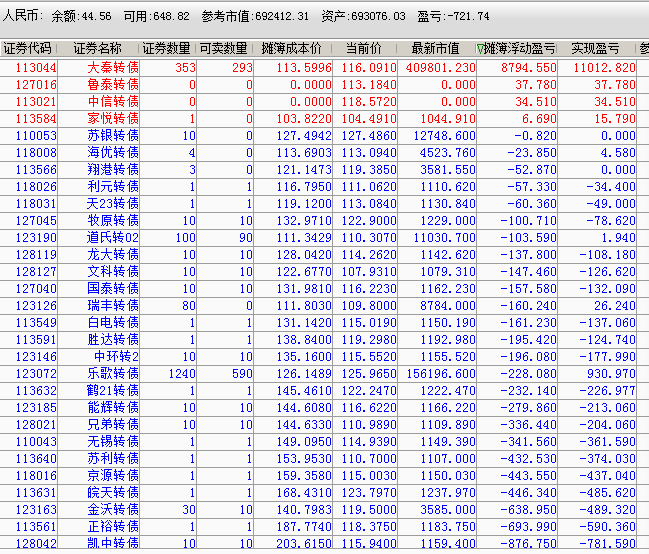This screenshot has width=649, height=554.
Task: Click the green sort arrow on 摊薄浮动盈亏
Action: pos(480,49)
